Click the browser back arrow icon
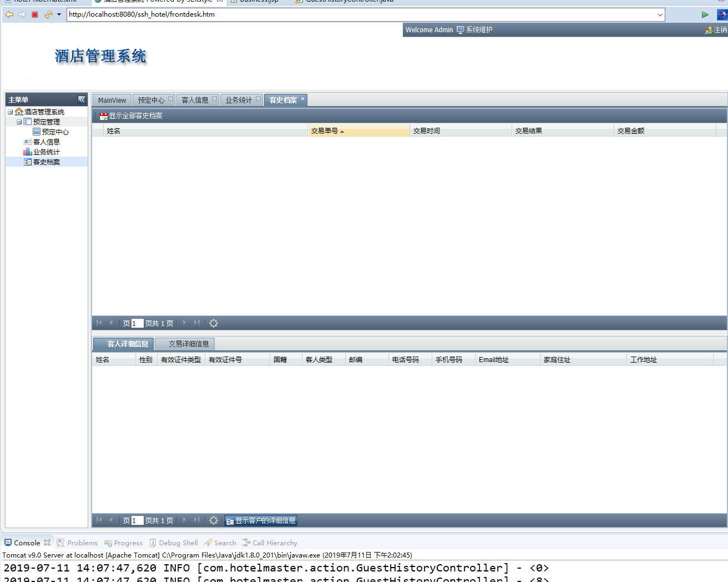This screenshot has width=728, height=582. (9, 14)
